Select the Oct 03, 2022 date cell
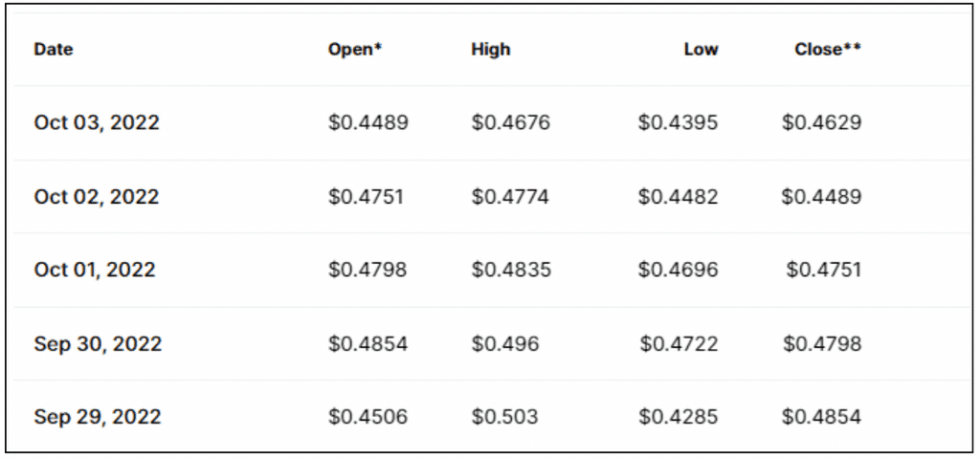Image resolution: width=980 pixels, height=458 pixels. pos(97,121)
